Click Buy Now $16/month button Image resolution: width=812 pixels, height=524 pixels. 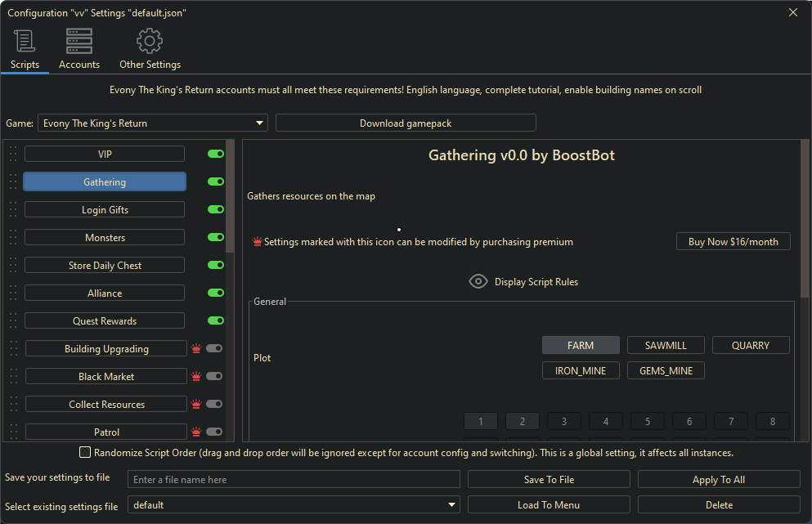coord(733,241)
